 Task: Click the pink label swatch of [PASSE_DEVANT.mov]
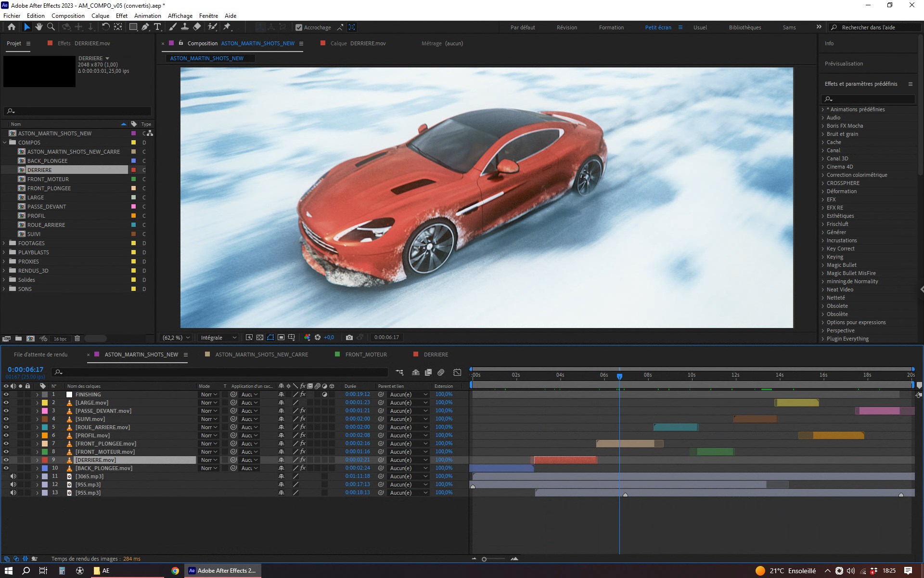(x=45, y=411)
